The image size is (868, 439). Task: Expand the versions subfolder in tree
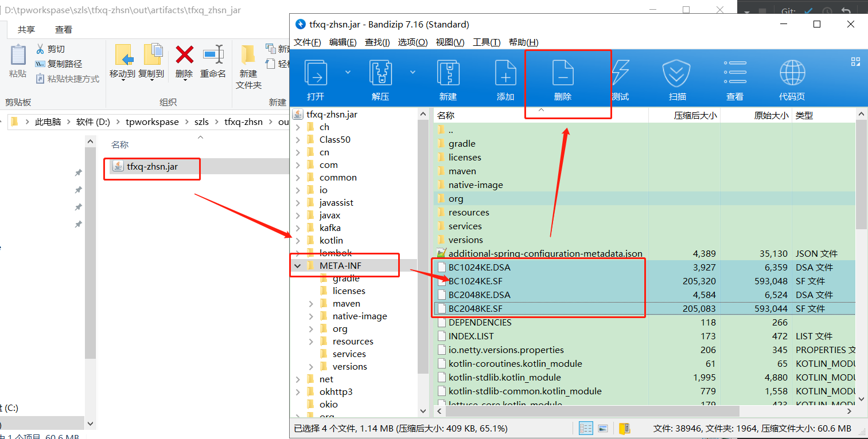[x=311, y=366]
